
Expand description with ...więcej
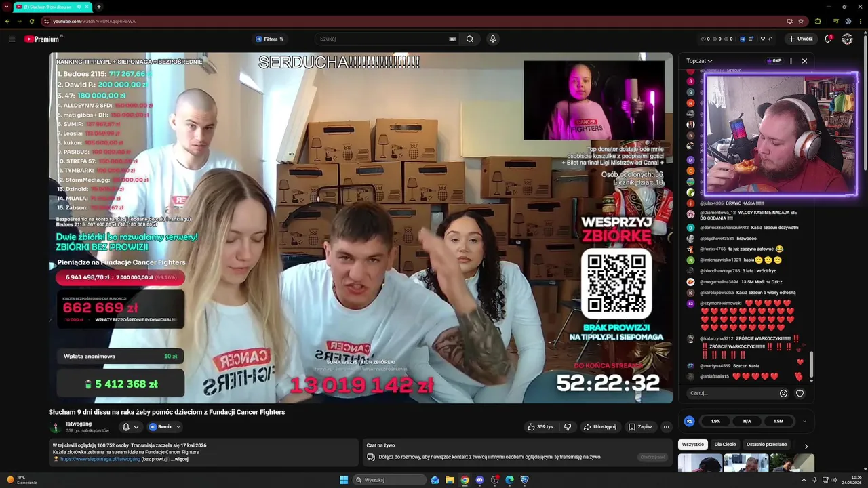coord(179,459)
